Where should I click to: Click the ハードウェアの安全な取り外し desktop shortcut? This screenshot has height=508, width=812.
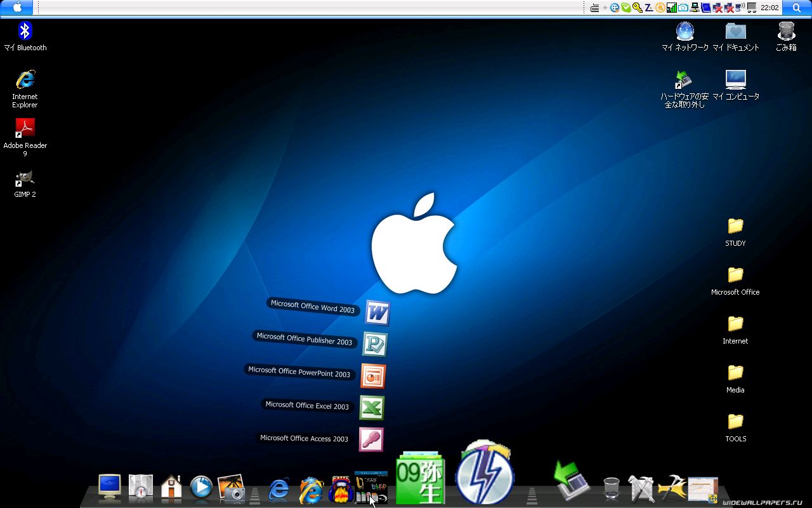(684, 90)
